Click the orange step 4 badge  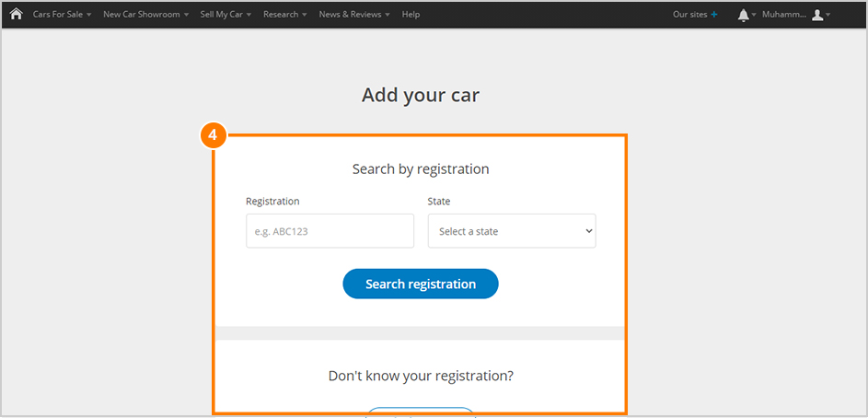point(213,135)
